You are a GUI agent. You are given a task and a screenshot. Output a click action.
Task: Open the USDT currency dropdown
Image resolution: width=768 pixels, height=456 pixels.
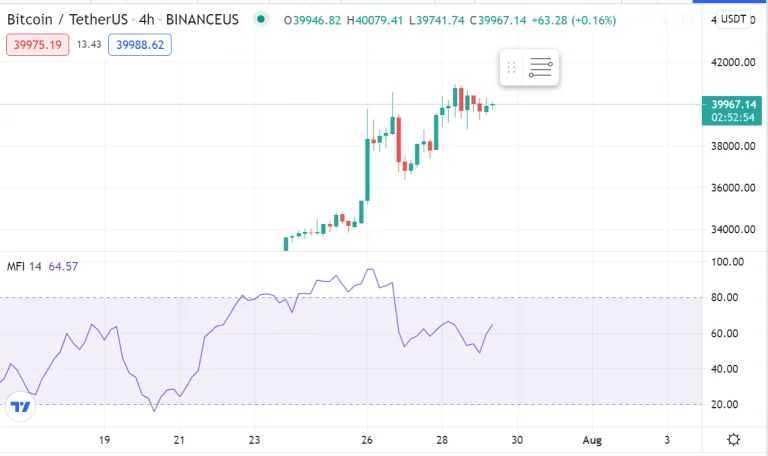733,19
